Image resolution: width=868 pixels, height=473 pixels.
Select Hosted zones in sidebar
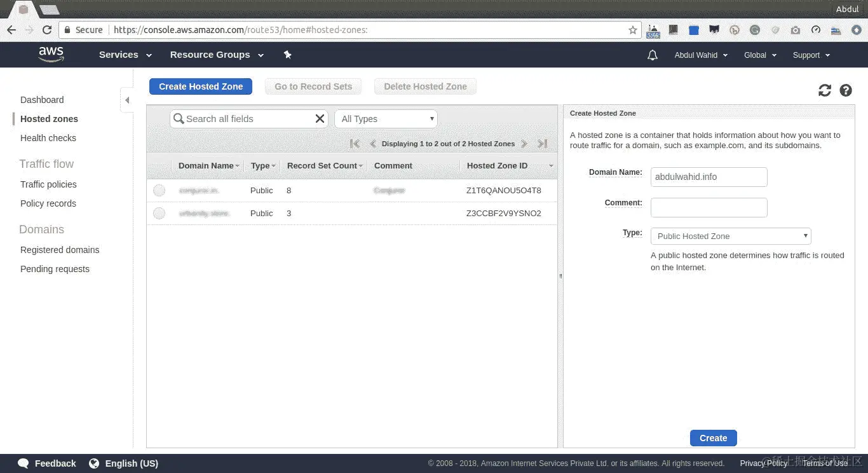pyautogui.click(x=49, y=119)
